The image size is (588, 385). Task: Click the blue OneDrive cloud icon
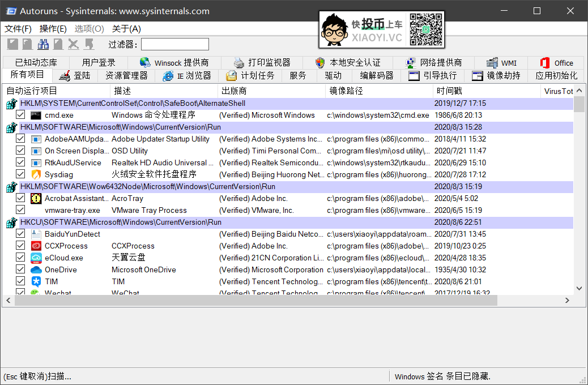pyautogui.click(x=36, y=269)
